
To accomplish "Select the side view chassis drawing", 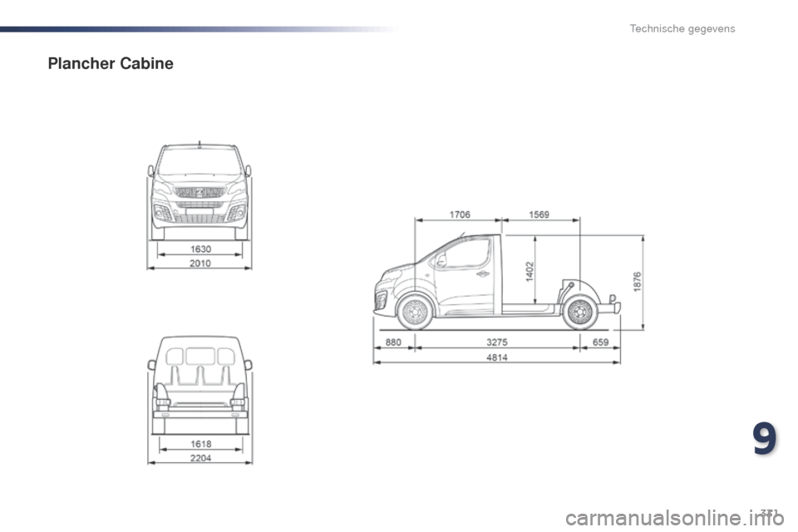I will pos(497,282).
